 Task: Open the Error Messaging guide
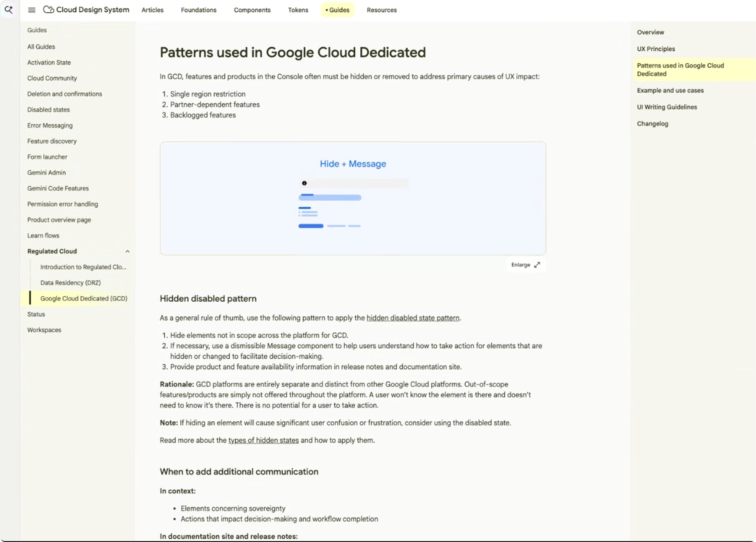[50, 125]
